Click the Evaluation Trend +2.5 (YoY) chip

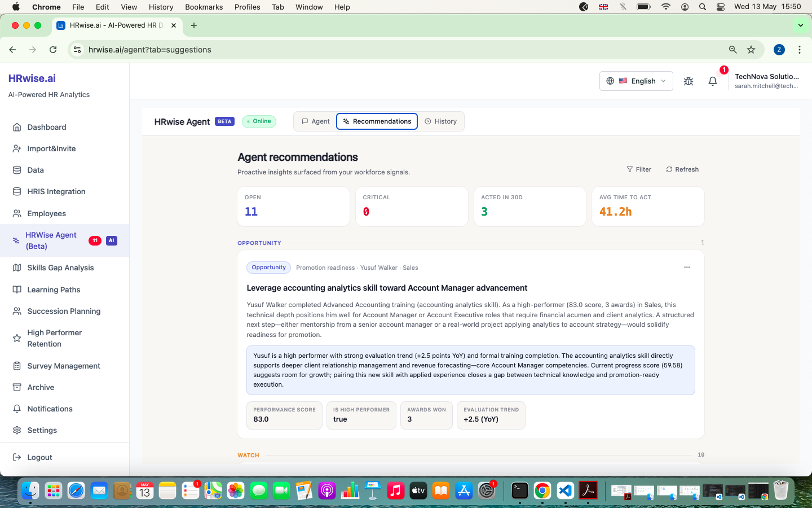point(491,415)
